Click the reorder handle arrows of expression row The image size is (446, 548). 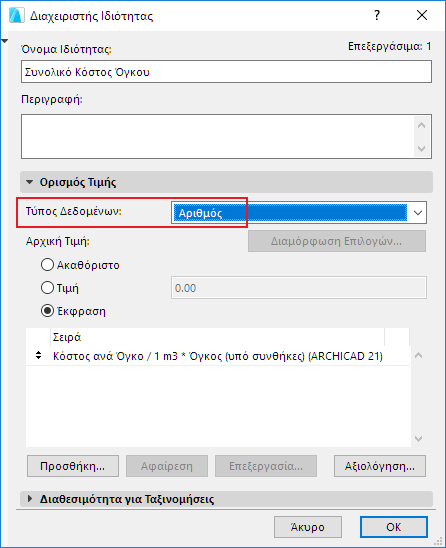click(x=38, y=356)
